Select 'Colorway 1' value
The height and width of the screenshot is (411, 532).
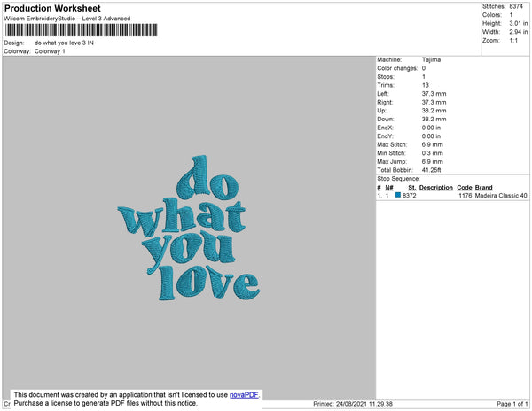pos(50,51)
